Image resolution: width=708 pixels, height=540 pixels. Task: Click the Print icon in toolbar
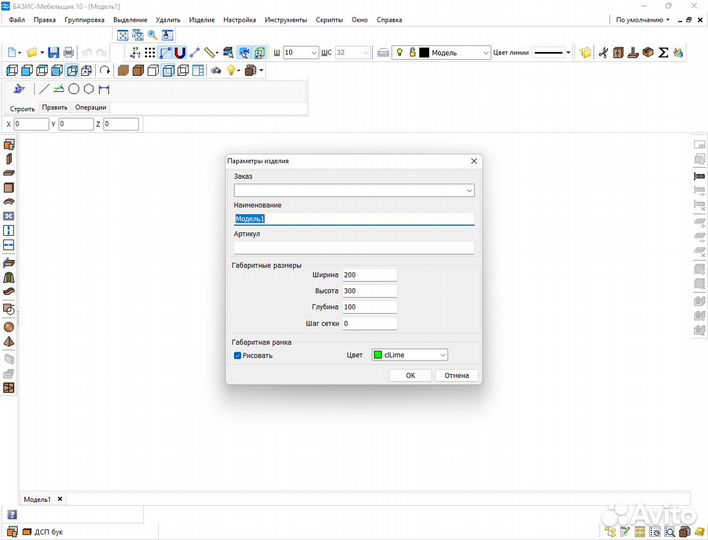[x=67, y=52]
